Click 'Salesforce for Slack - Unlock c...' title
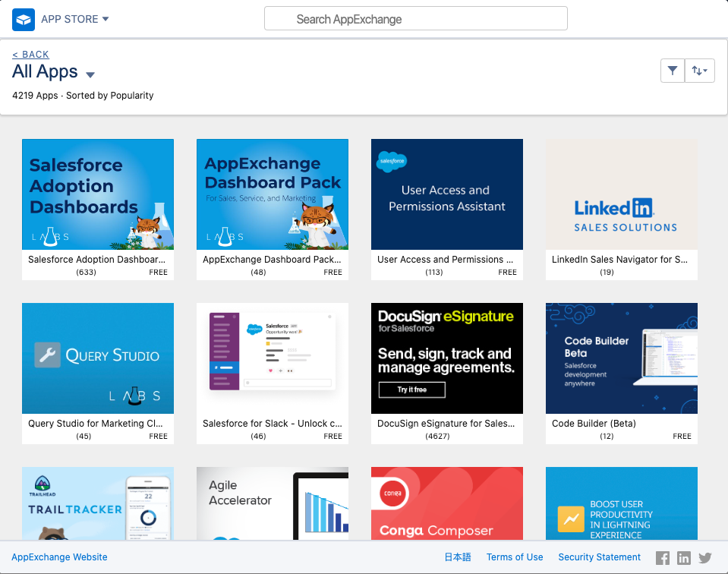The width and height of the screenshot is (728, 574). coord(272,424)
